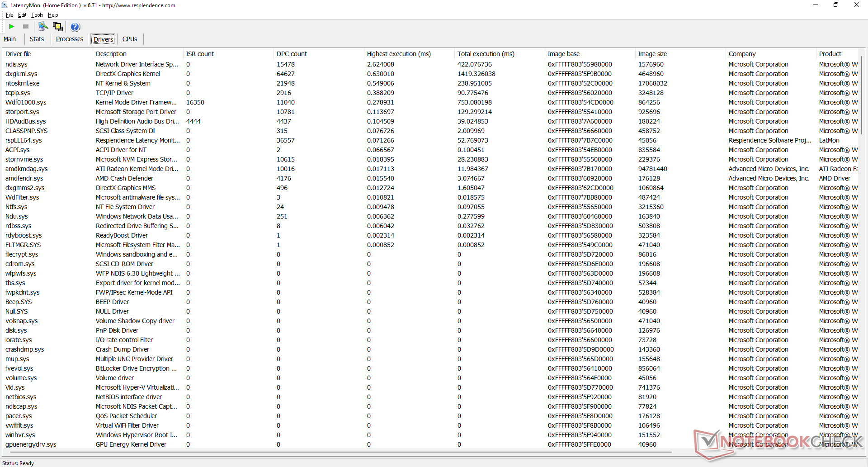Select the rspLLL64.sys row

click(x=430, y=140)
